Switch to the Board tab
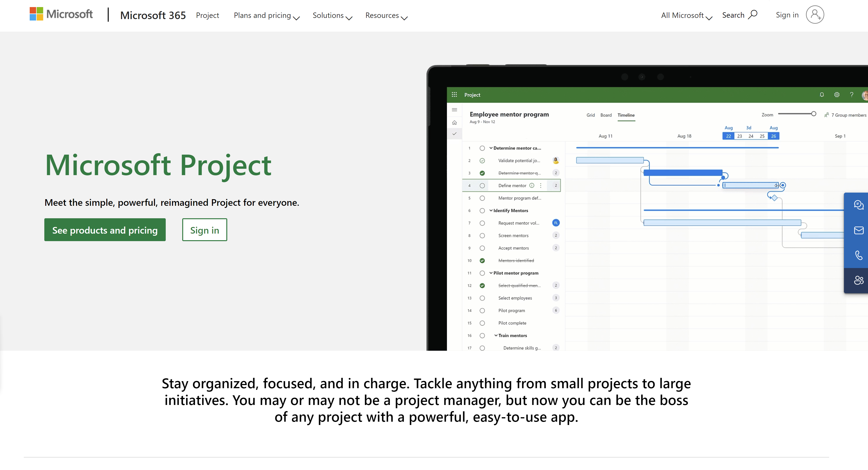The width and height of the screenshot is (868, 470). tap(606, 115)
